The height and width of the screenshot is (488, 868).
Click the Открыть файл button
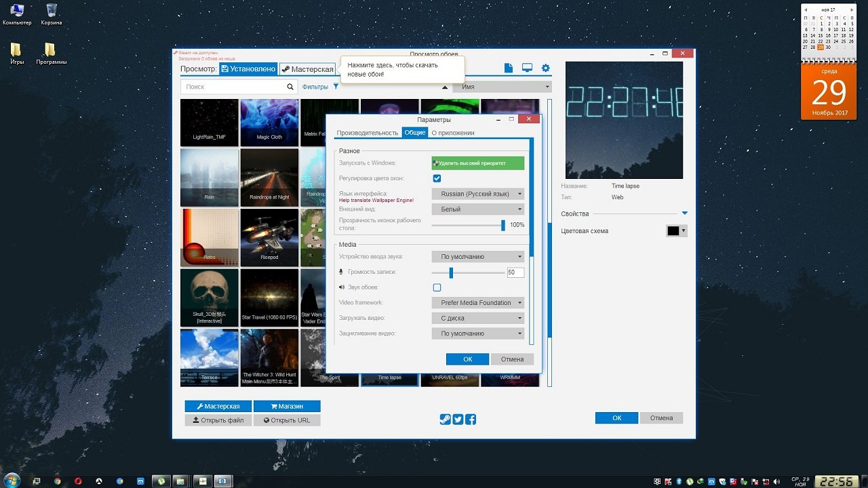pos(218,420)
